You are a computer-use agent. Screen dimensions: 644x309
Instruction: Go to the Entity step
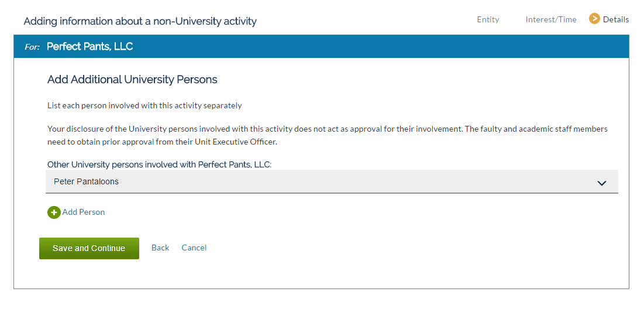click(488, 19)
